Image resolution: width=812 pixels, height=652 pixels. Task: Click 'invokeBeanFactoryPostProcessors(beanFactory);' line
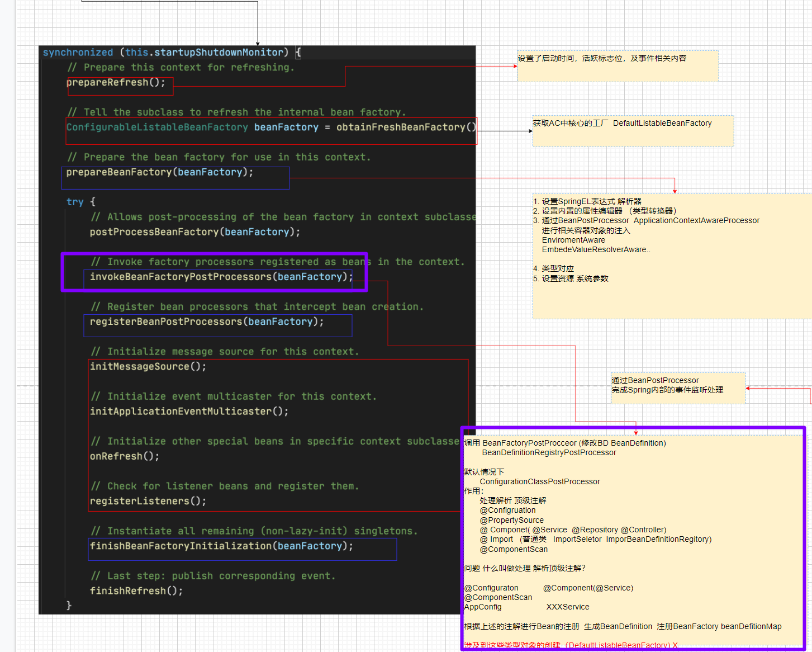pos(221,277)
